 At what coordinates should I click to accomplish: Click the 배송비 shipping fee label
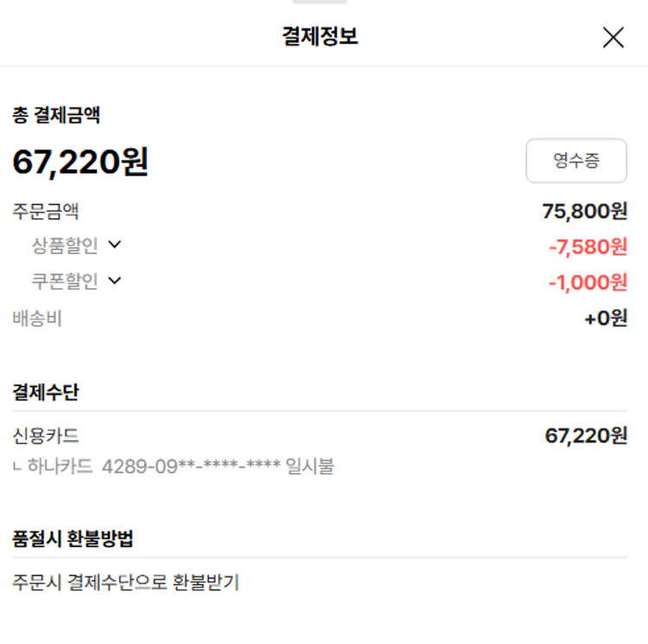tap(37, 318)
